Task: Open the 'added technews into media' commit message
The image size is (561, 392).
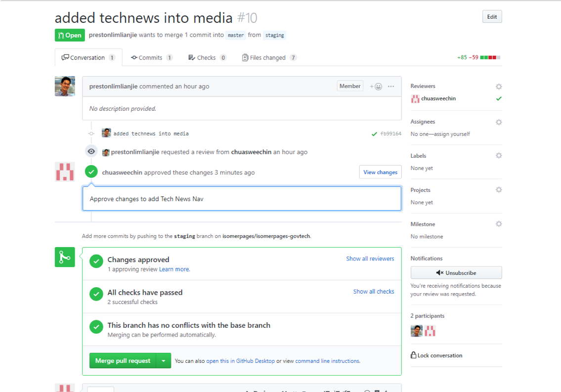Action: click(x=151, y=134)
